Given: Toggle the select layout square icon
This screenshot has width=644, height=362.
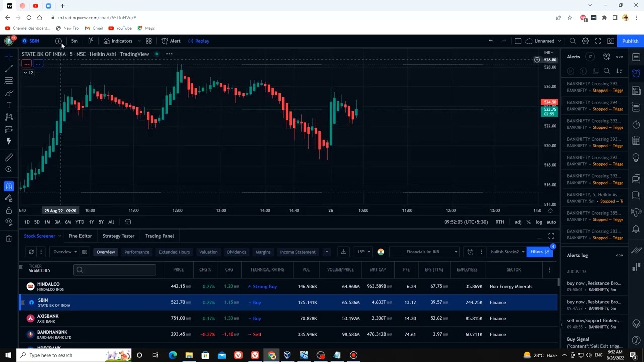Looking at the screenshot, I should pyautogui.click(x=518, y=41).
